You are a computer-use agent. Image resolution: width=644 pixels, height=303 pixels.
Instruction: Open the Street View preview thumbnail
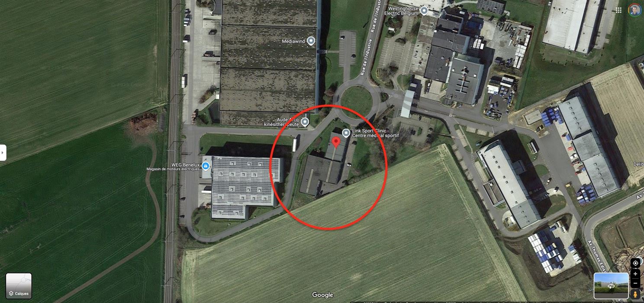click(x=611, y=286)
